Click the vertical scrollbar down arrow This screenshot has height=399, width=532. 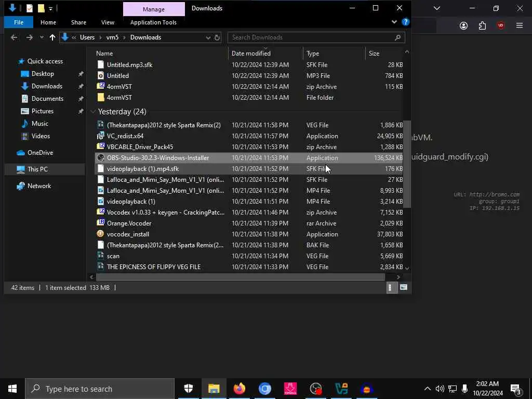[x=407, y=268]
